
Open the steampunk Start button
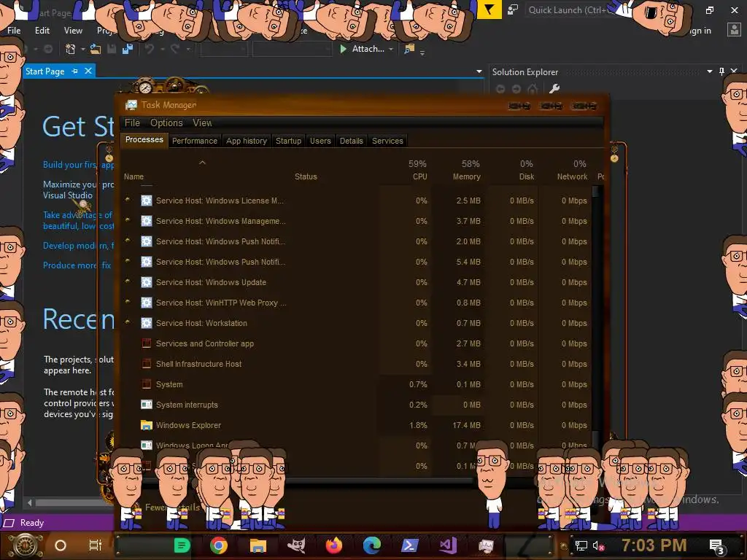26,545
